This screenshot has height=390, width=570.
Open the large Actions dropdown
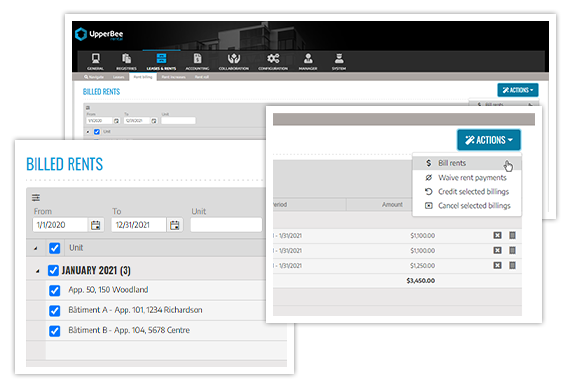pyautogui.click(x=489, y=140)
